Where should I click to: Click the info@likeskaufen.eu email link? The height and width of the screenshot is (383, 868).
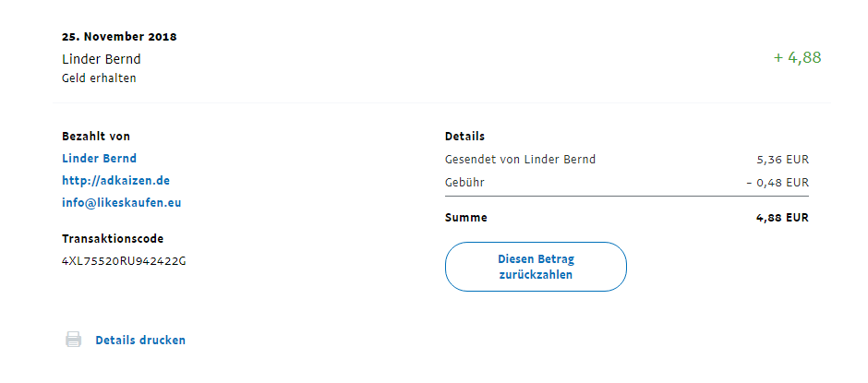tap(121, 203)
